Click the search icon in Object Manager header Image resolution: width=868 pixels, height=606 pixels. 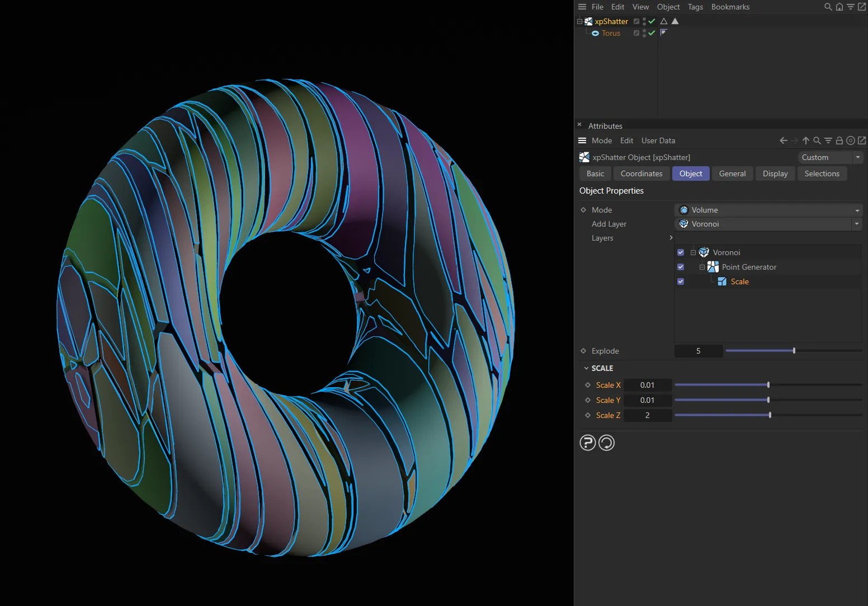tap(828, 7)
